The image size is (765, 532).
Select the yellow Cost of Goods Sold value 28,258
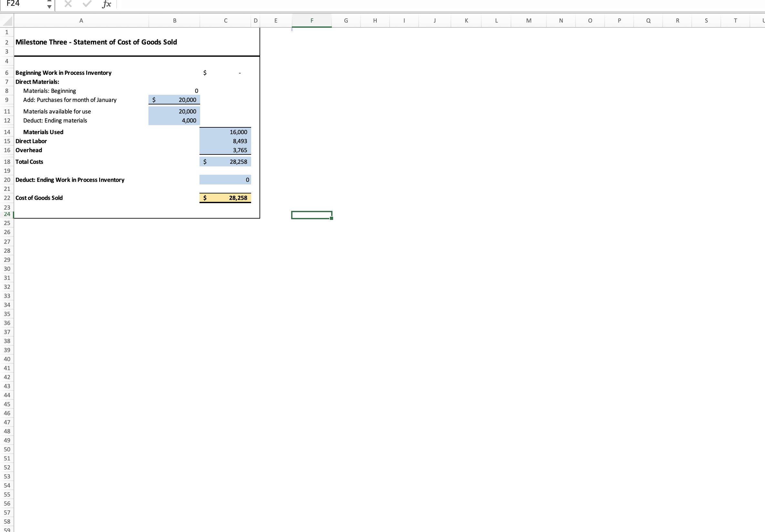tap(225, 197)
